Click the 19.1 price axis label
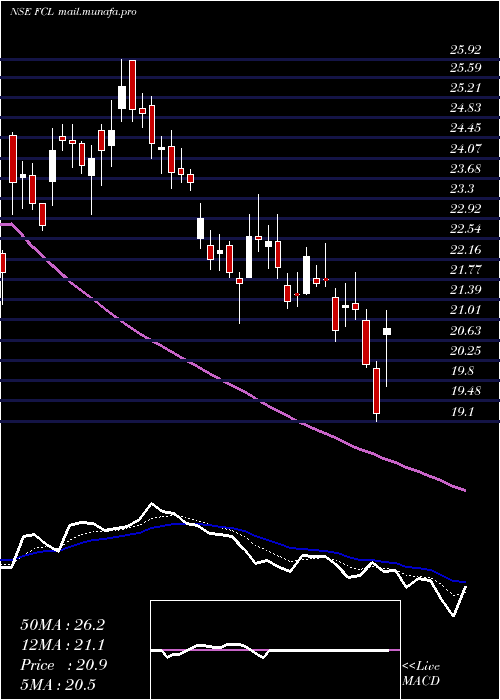The height and width of the screenshot is (700, 500). (x=462, y=412)
